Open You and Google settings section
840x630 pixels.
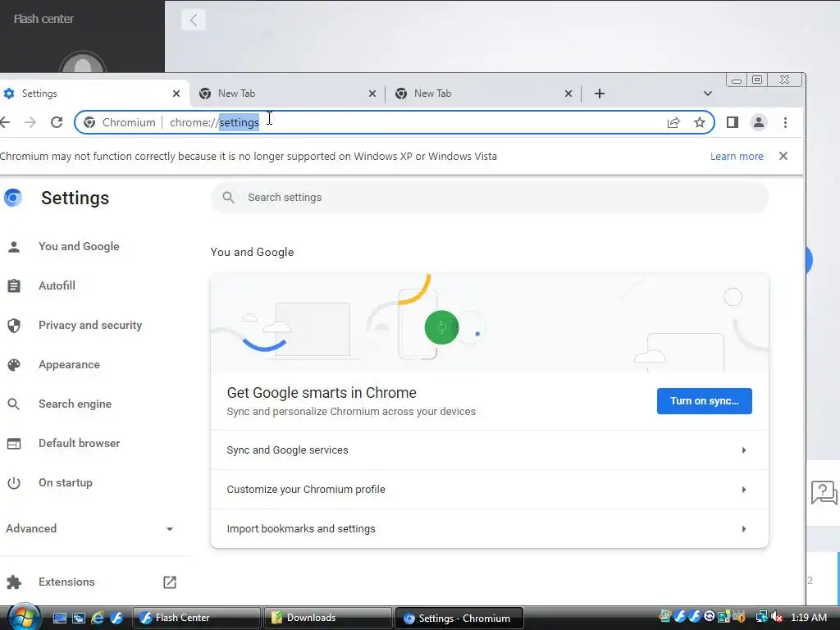[79, 246]
